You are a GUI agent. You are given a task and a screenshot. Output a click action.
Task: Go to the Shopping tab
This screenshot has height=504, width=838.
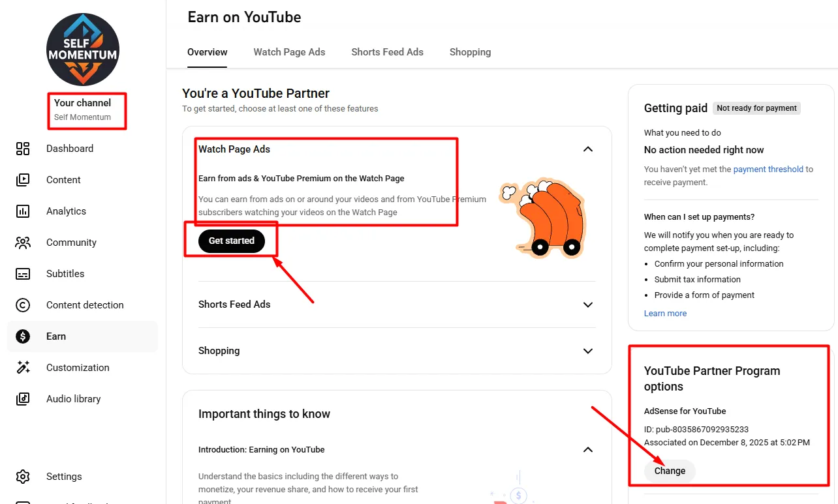click(470, 52)
